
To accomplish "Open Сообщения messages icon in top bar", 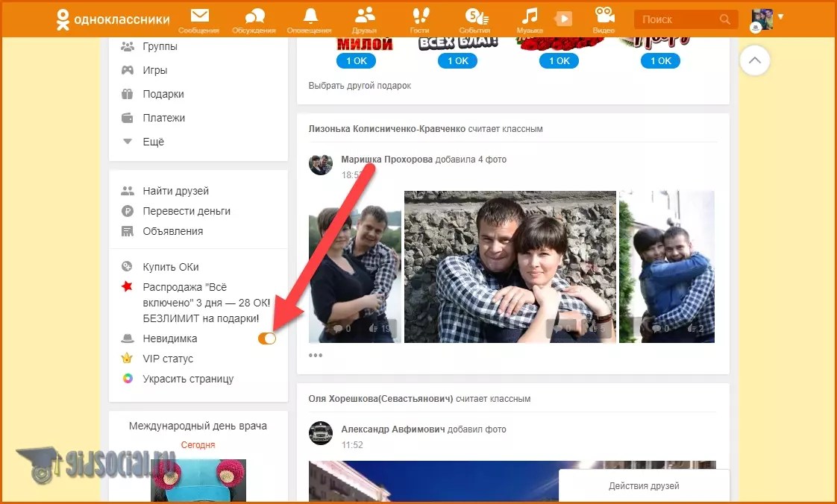I will coord(198,18).
